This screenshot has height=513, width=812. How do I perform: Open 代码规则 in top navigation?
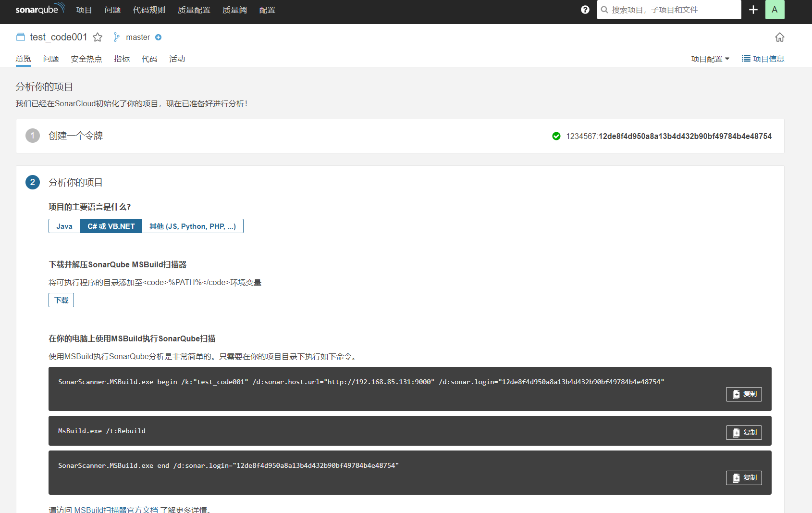tap(149, 10)
